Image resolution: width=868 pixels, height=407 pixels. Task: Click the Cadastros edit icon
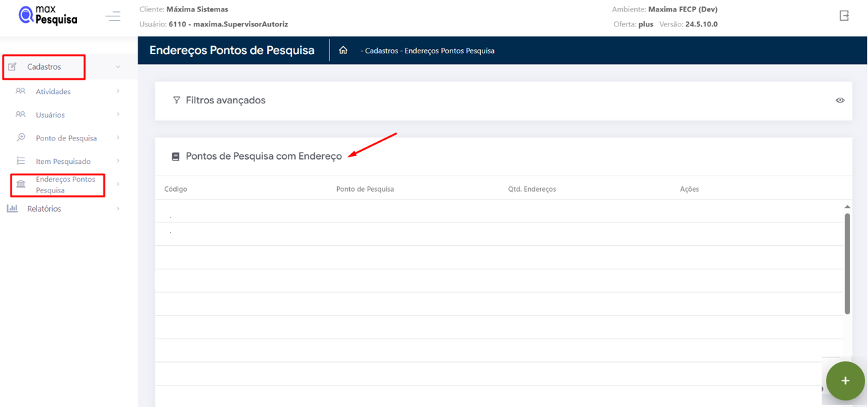click(x=12, y=67)
